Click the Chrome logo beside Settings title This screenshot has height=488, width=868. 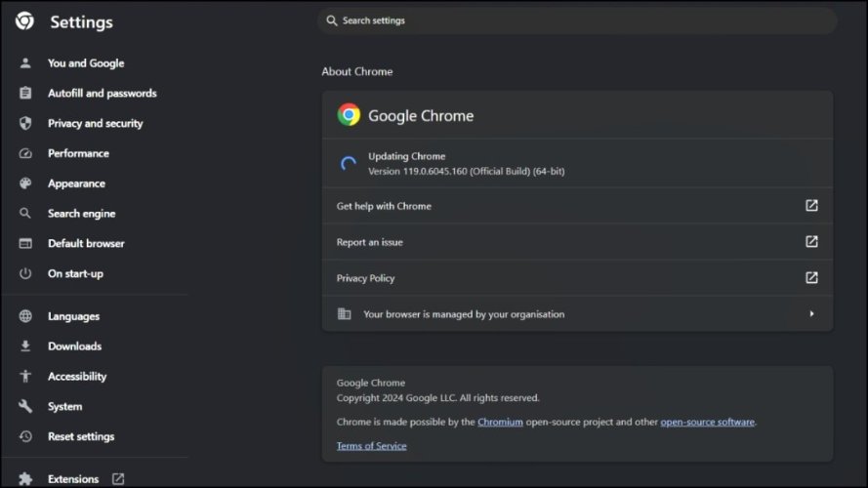tap(24, 21)
